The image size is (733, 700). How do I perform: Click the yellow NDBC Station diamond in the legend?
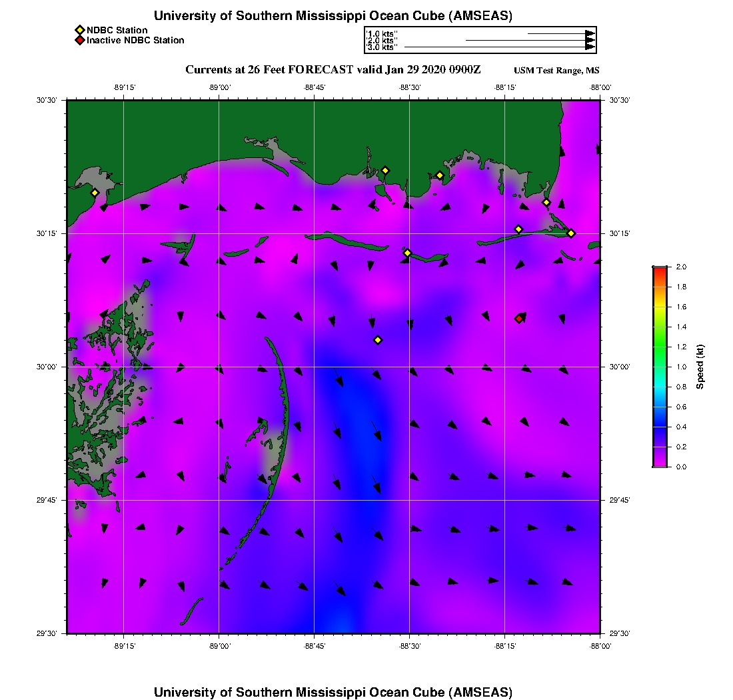click(x=79, y=30)
